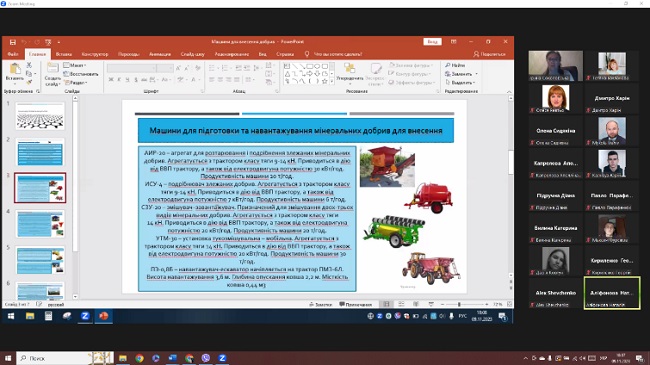Toggle the Notes (Заметки) pane in status bar
The height and width of the screenshot is (365, 650).
(321, 304)
